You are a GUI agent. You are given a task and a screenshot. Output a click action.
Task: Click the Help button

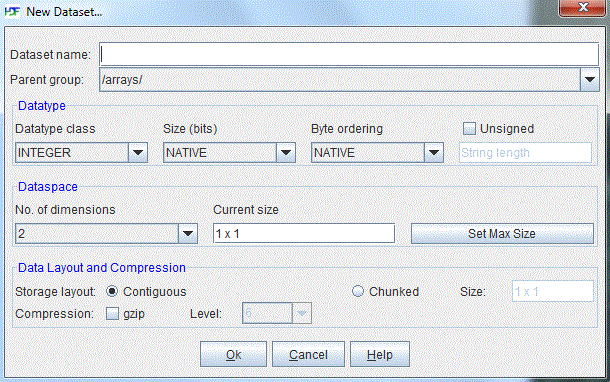pos(380,354)
